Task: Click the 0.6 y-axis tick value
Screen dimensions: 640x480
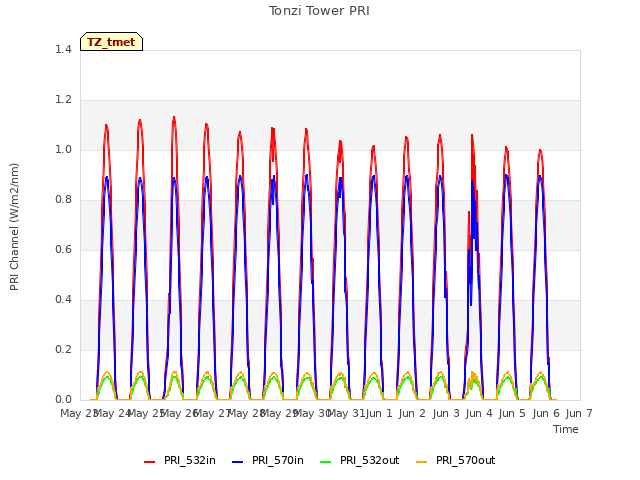Action: pos(63,249)
